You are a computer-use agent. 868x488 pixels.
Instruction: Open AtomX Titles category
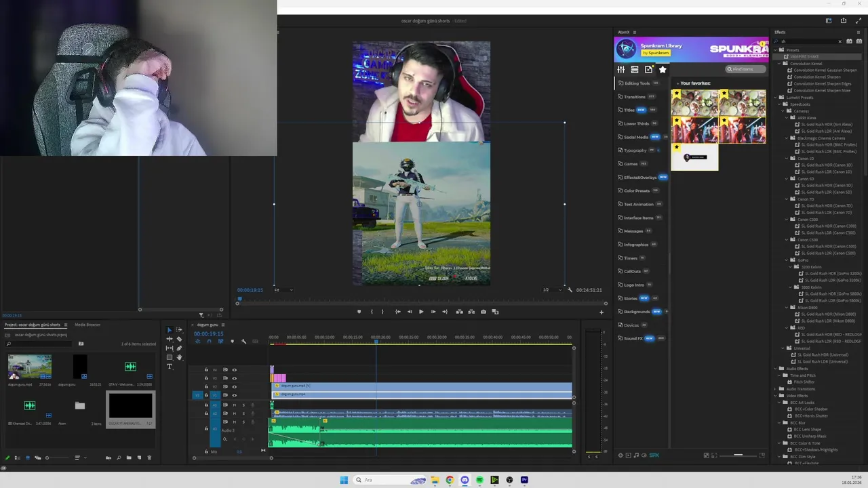pyautogui.click(x=629, y=110)
